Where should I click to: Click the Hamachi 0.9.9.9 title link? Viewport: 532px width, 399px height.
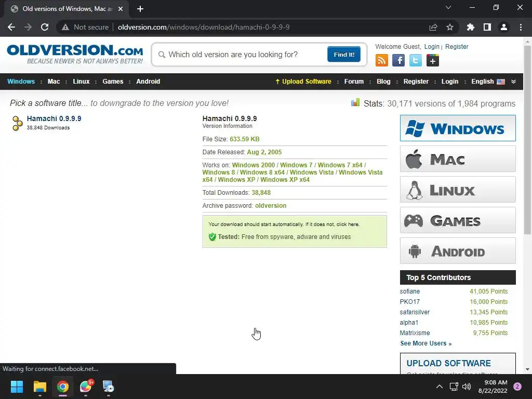pyautogui.click(x=54, y=118)
